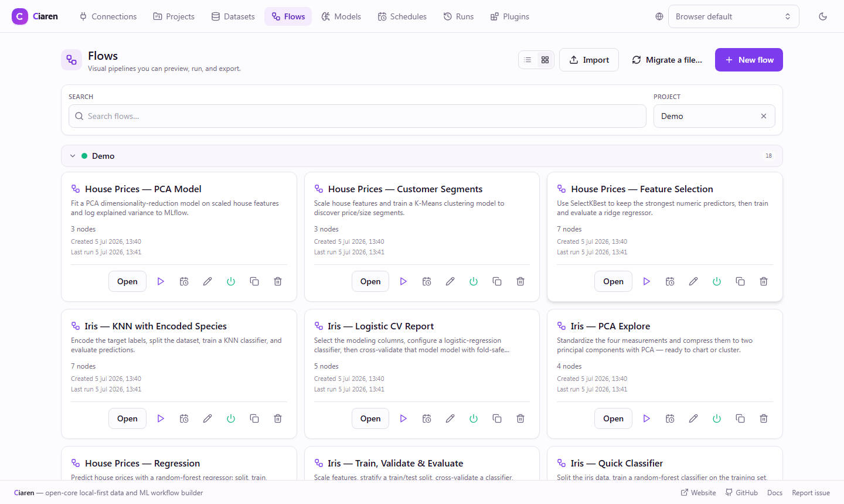Image resolution: width=844 pixels, height=504 pixels.
Task: Duplicate the Iris — PCA Explore flow
Action: [x=740, y=418]
